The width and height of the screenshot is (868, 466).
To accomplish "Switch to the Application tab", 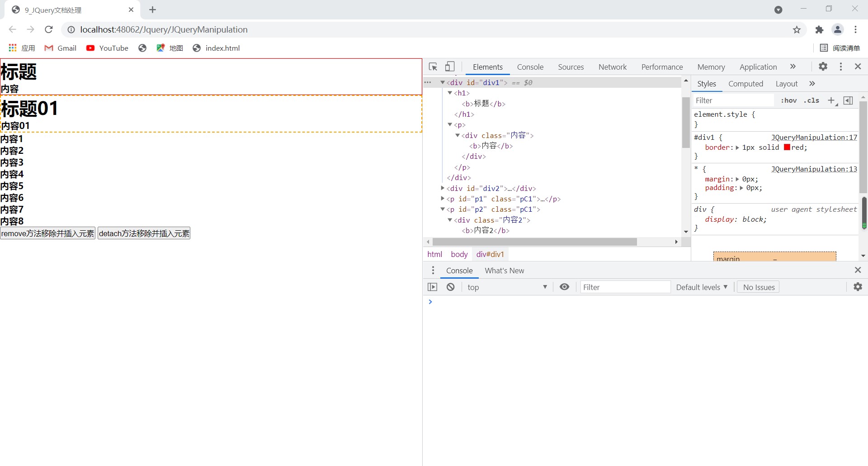I will (758, 67).
